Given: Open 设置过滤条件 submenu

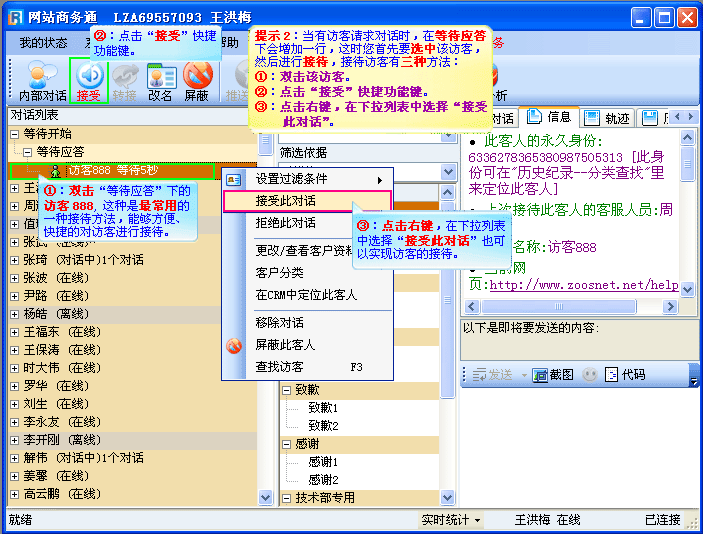Looking at the screenshot, I should click(306, 179).
